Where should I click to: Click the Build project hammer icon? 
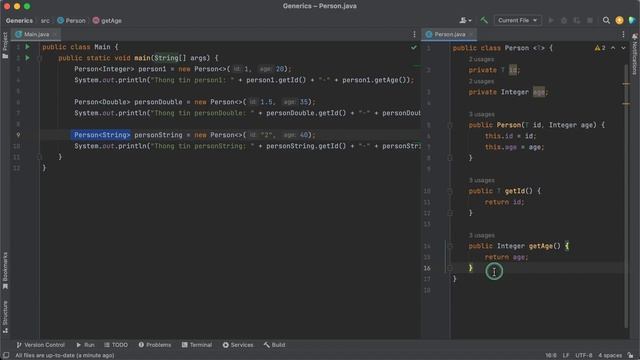(484, 20)
